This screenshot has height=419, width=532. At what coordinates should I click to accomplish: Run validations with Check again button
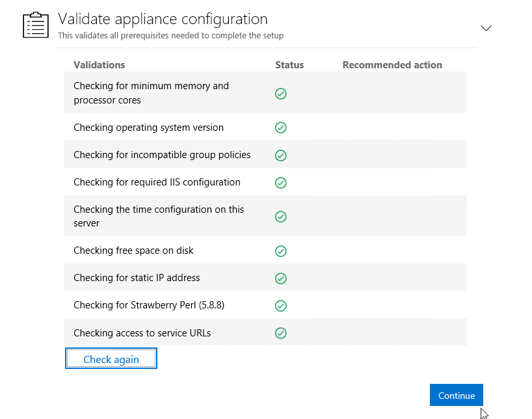tap(111, 358)
